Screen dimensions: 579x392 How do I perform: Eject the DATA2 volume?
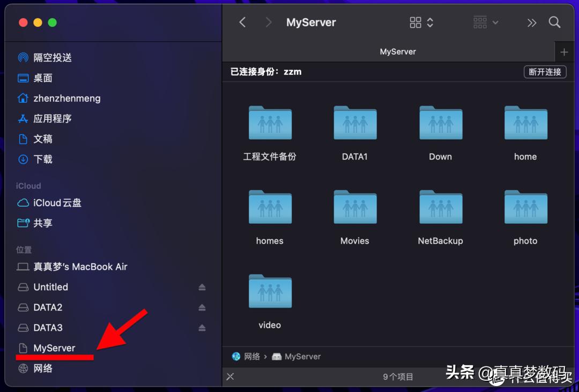(x=202, y=307)
